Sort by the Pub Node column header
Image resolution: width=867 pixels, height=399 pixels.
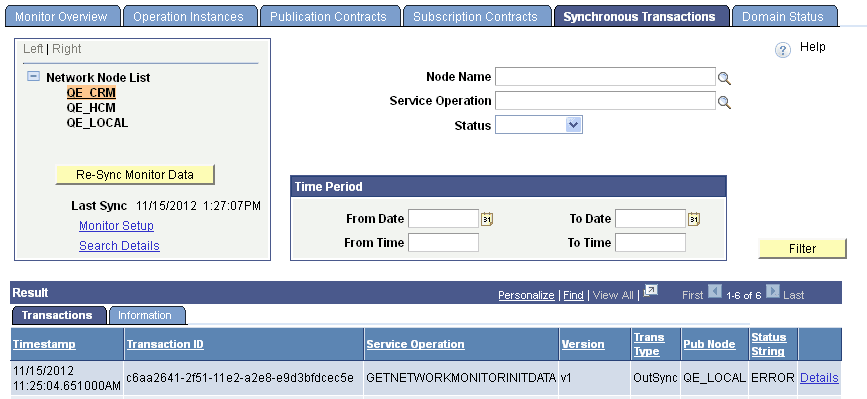709,344
